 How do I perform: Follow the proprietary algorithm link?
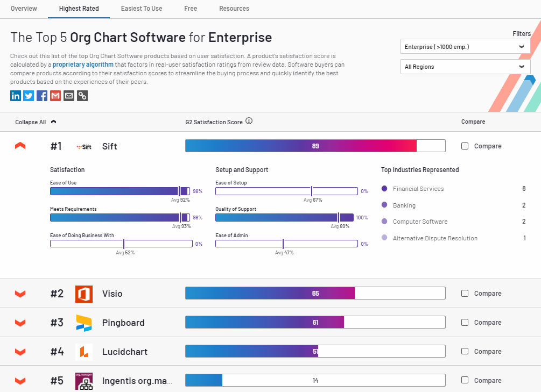click(83, 65)
